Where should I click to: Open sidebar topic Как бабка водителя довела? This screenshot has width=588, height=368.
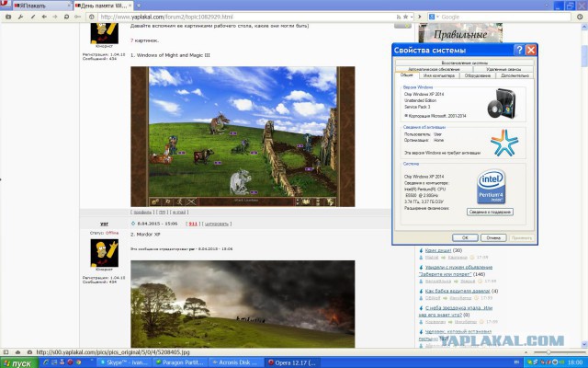(458, 291)
